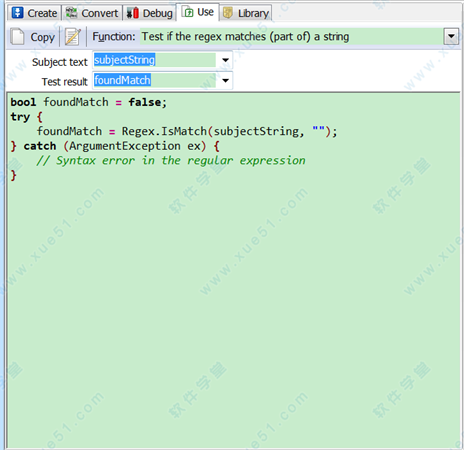Click the Library tab icon
Image resolution: width=464 pixels, height=450 pixels.
[x=228, y=13]
